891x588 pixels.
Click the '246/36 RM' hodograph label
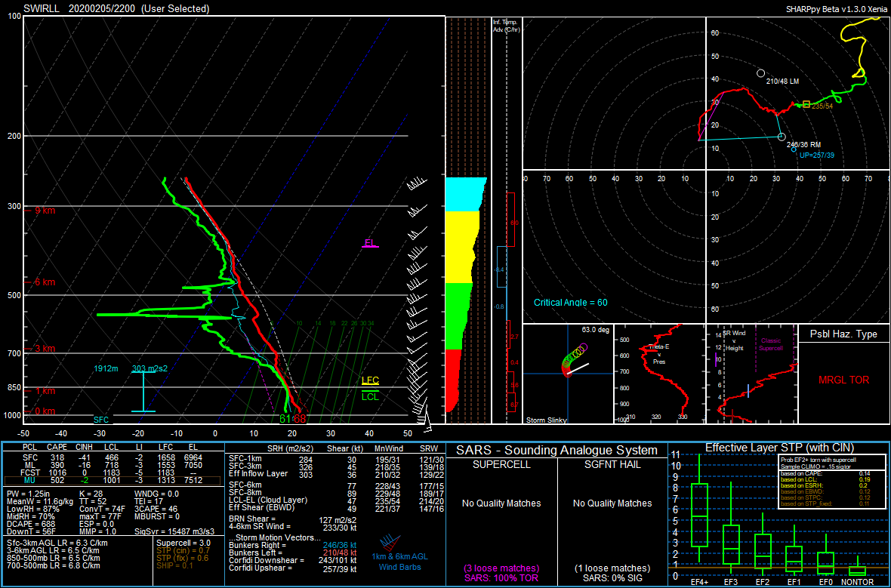click(x=803, y=145)
